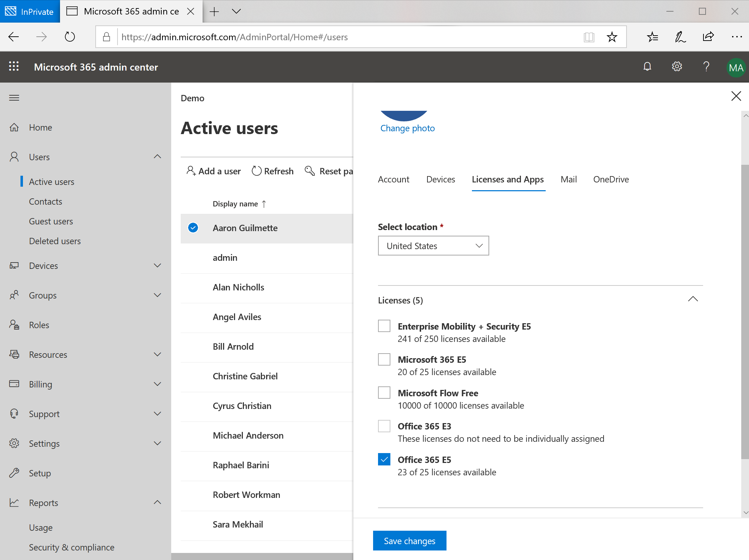Add page to favorites star
This screenshot has height=560, width=749.
(x=612, y=37)
